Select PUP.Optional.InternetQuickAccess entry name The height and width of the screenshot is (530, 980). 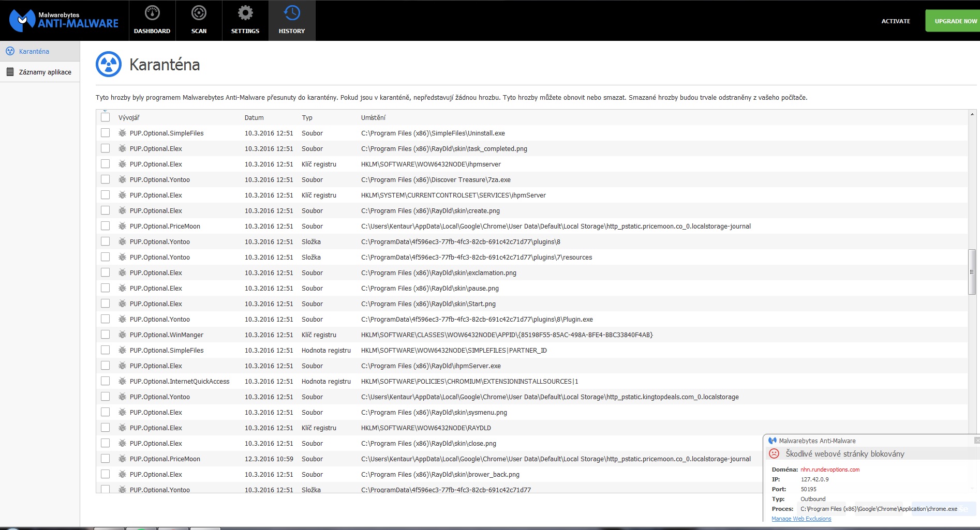[180, 381]
